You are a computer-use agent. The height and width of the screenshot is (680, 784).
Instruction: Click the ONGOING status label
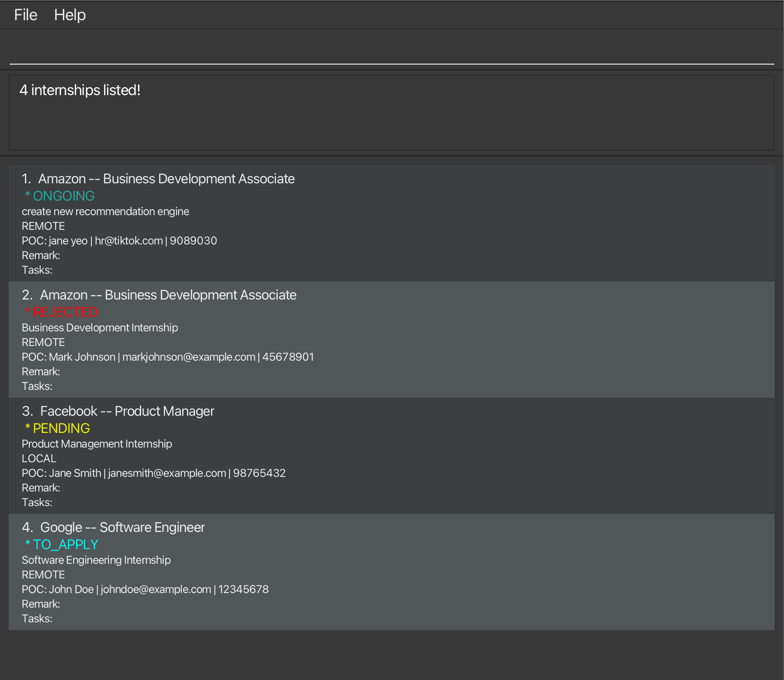pyautogui.click(x=63, y=196)
